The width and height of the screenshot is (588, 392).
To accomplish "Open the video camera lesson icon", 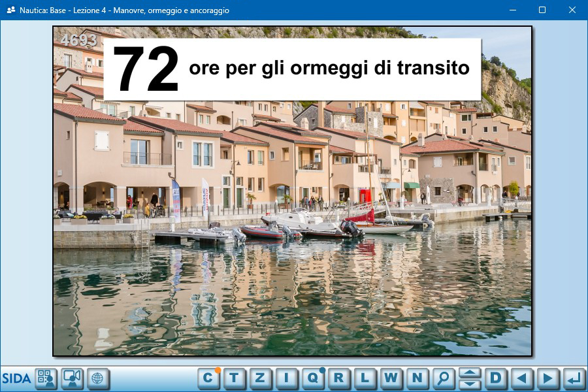I will click(x=72, y=378).
